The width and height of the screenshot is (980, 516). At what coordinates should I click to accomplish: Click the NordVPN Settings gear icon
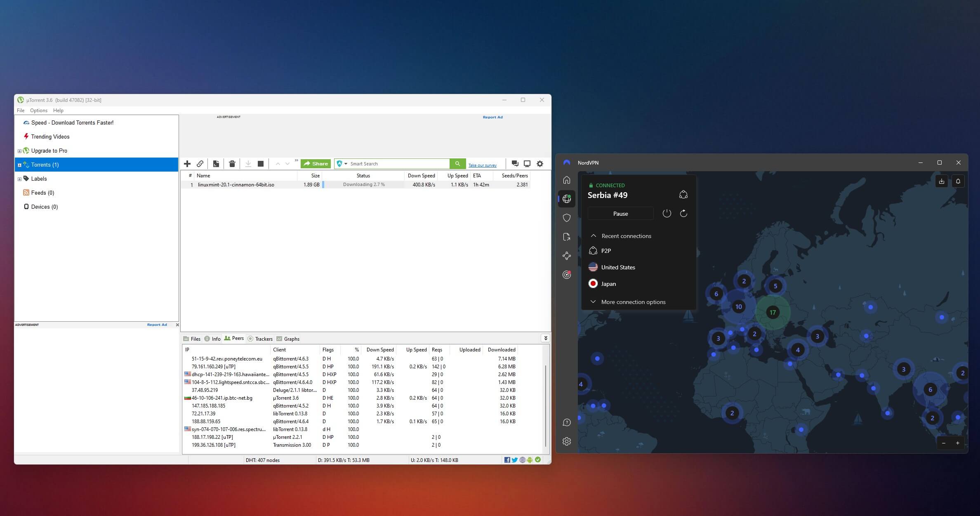click(x=566, y=441)
